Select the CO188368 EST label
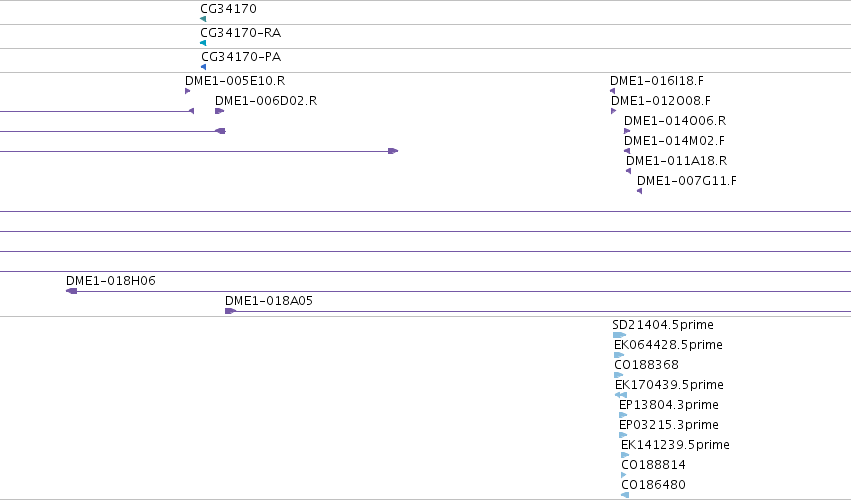Image resolution: width=851 pixels, height=500 pixels. click(x=646, y=365)
